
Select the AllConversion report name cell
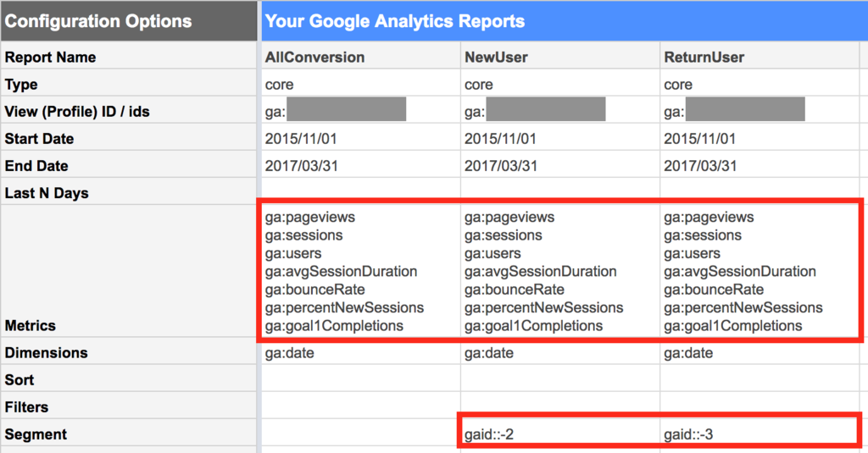coord(359,58)
